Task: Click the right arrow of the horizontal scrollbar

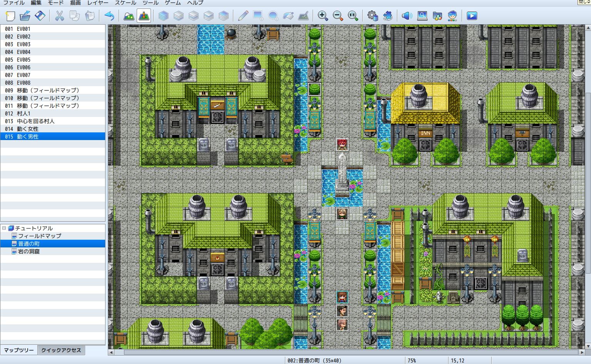Action: (x=582, y=352)
